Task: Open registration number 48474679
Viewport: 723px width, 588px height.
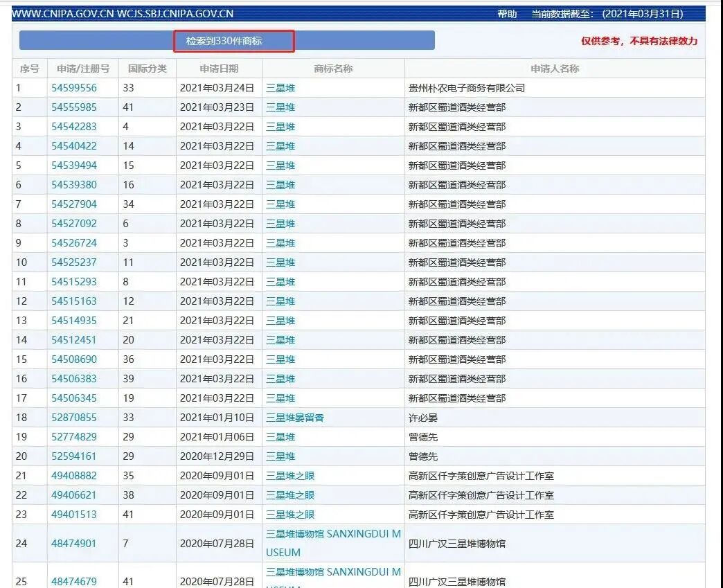Action: click(74, 581)
